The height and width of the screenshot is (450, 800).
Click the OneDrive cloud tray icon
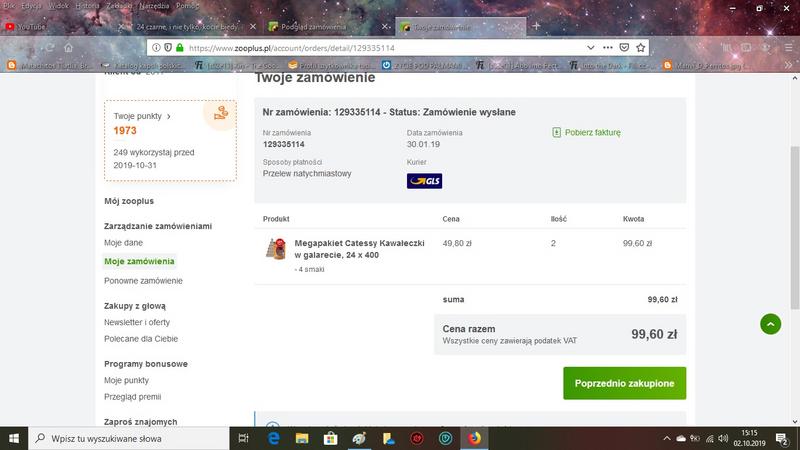681,438
